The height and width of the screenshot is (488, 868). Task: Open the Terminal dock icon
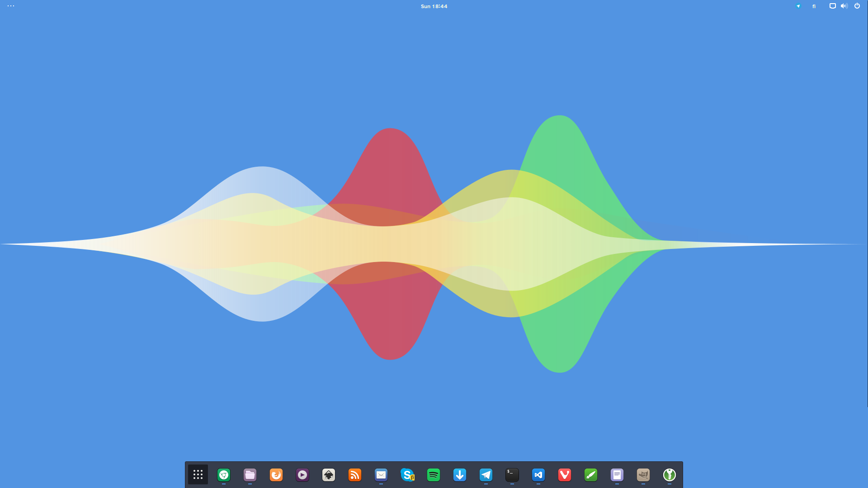click(512, 475)
